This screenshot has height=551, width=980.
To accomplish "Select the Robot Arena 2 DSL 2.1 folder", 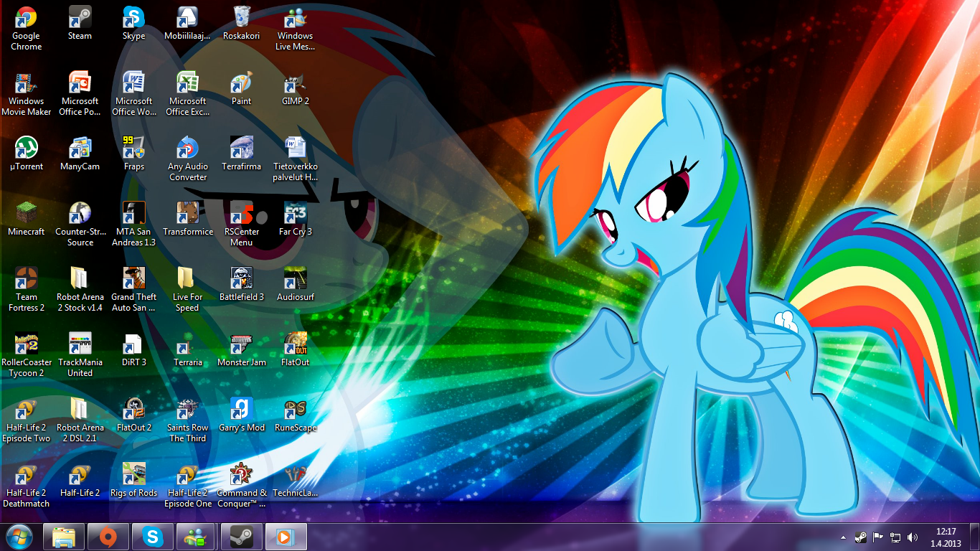I will (x=80, y=420).
